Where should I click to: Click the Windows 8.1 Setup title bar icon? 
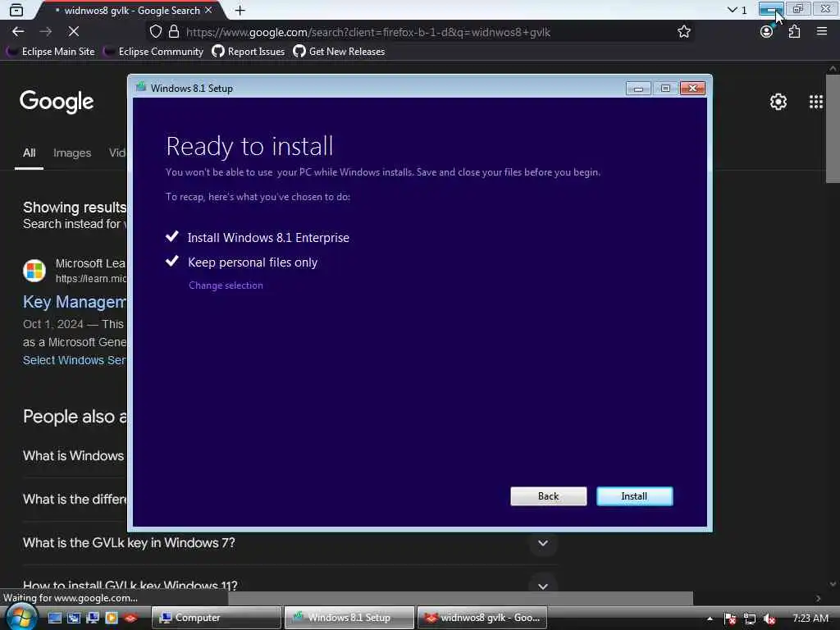tap(141, 87)
